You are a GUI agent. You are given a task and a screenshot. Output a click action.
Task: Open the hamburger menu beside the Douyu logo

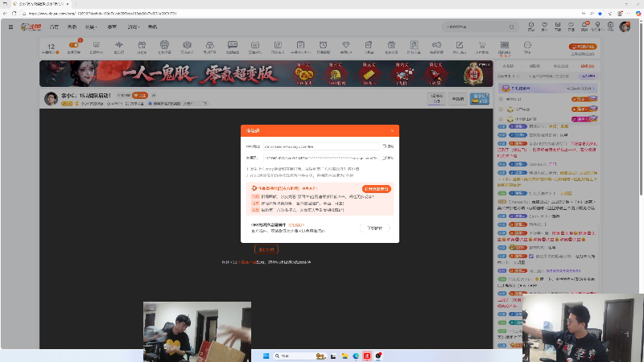tap(10, 27)
